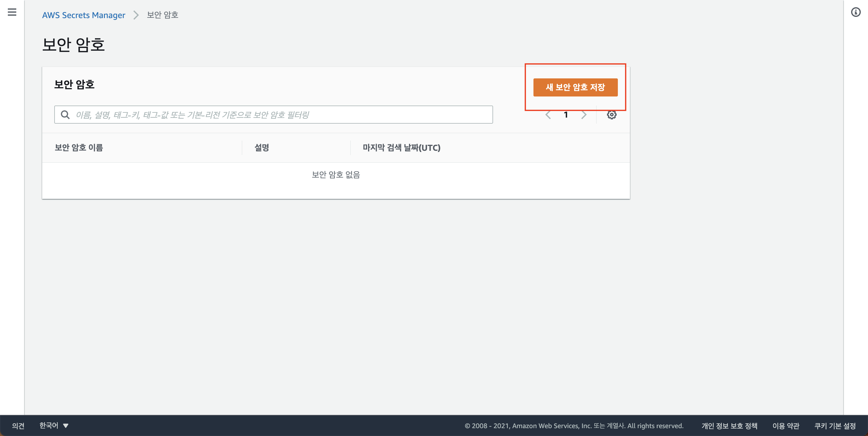Viewport: 868px width, 436px height.
Task: Click AWS Secrets Manager breadcrumb link
Action: coord(83,15)
